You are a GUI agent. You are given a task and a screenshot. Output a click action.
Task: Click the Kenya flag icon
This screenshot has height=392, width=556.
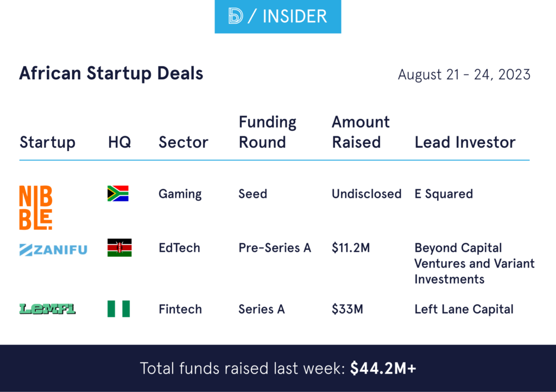coord(119,248)
